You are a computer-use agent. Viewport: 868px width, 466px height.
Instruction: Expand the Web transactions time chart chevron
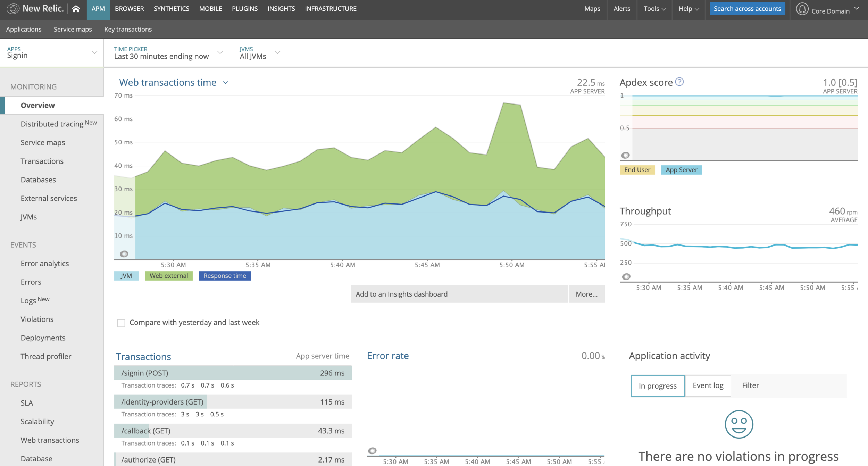[x=226, y=83]
